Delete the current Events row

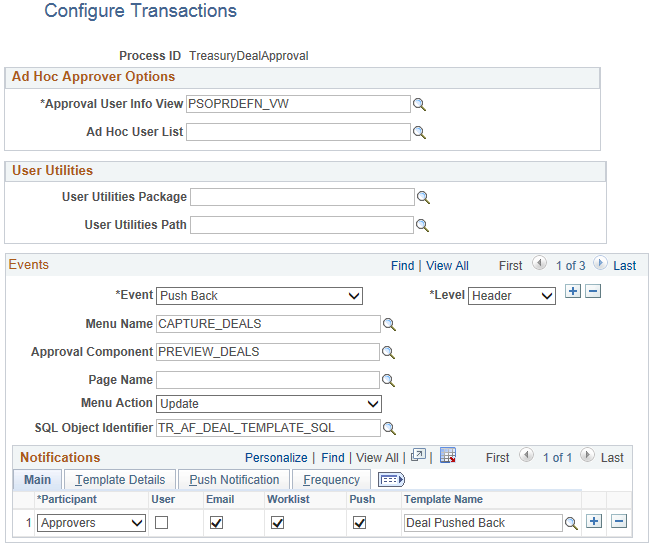point(593,291)
